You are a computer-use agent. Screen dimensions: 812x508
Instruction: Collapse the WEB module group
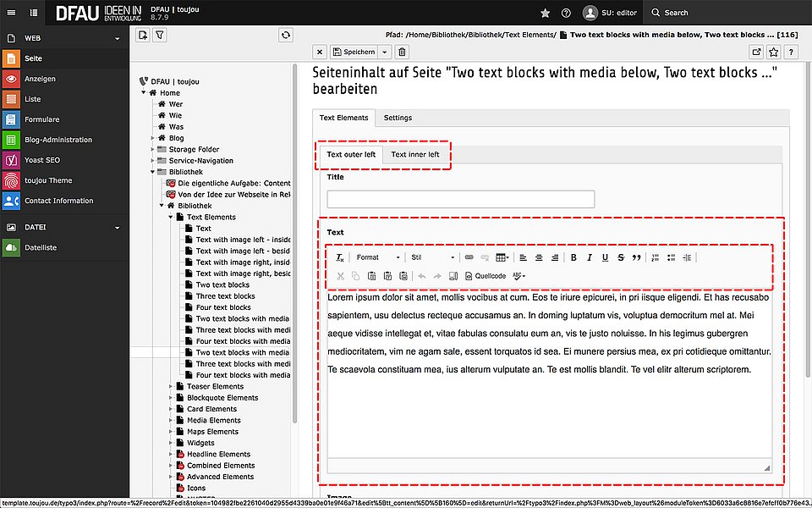click(x=64, y=38)
